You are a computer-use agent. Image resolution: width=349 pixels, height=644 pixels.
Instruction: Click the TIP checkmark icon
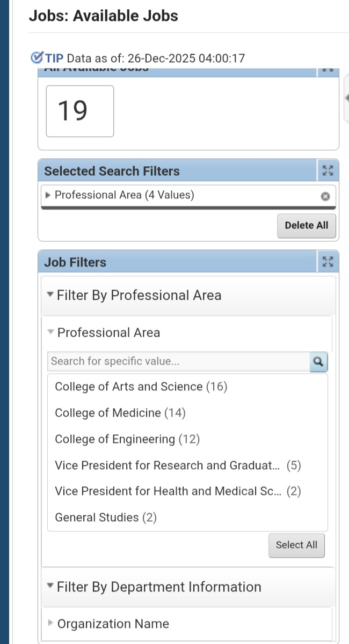(x=37, y=57)
